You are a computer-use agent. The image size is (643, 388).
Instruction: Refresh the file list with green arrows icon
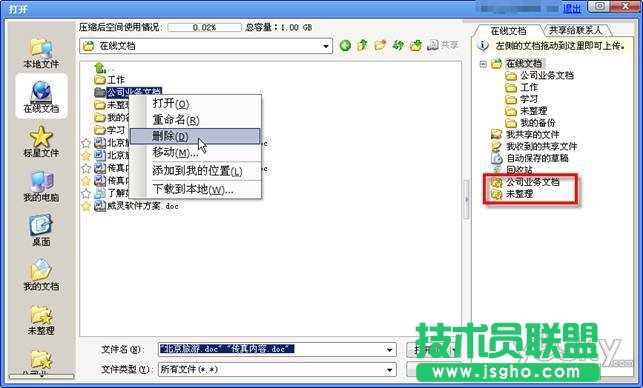398,46
